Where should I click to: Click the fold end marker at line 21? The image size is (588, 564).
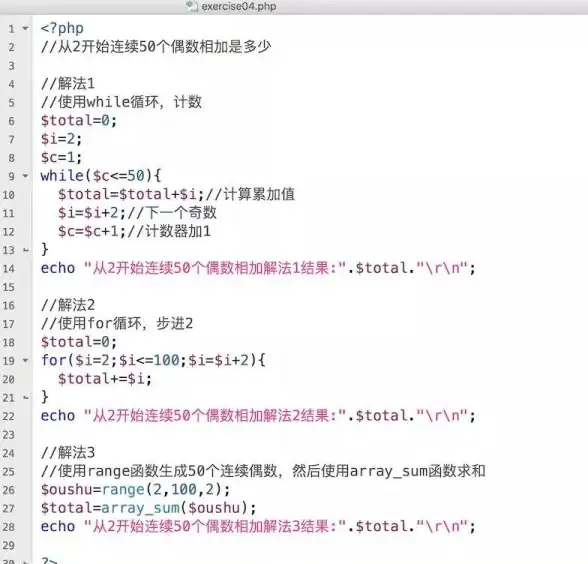(x=26, y=398)
